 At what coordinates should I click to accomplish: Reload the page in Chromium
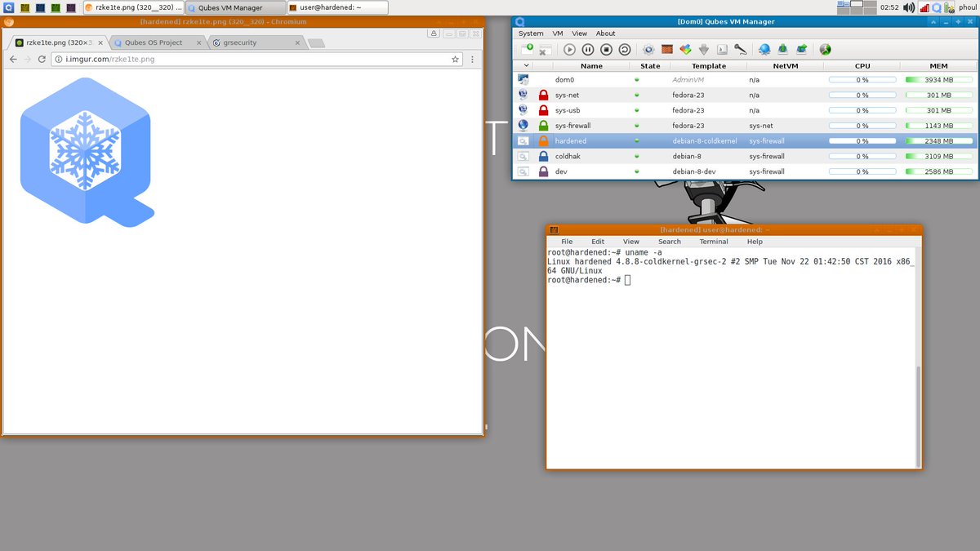(42, 60)
